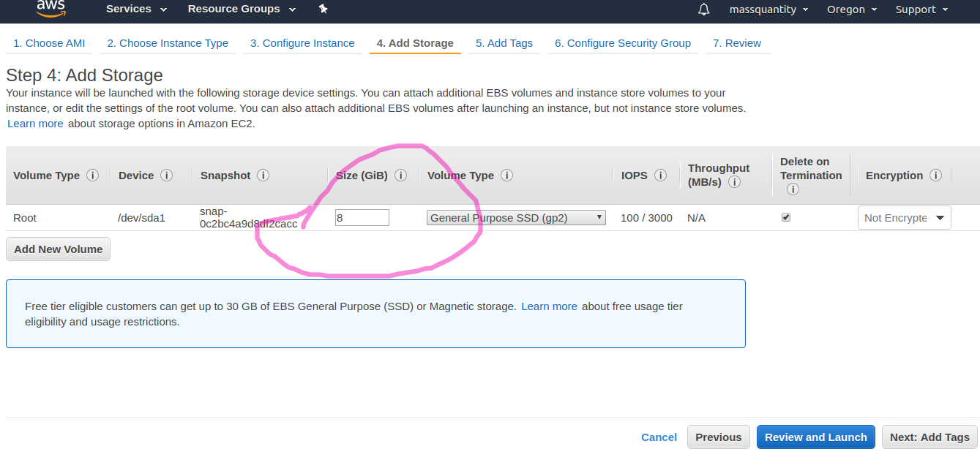Viewport: 980px width, 460px height.
Task: Expand the Not Encrypted dropdown
Action: (904, 218)
